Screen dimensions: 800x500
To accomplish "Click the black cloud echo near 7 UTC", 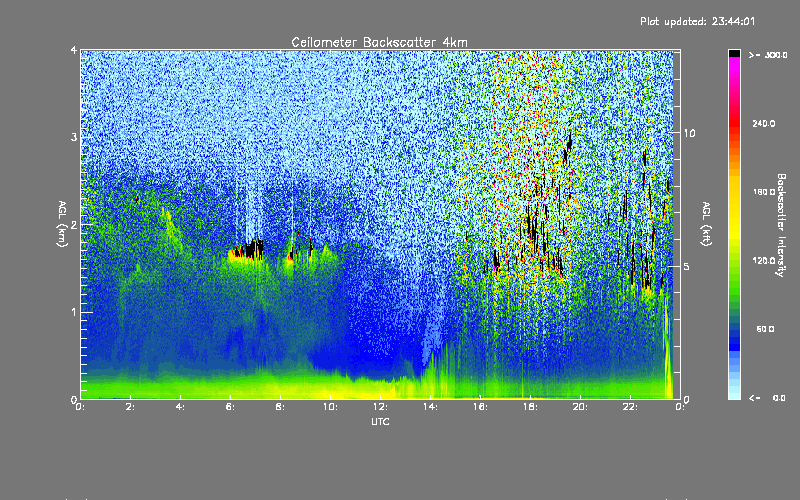I will click(252, 249).
